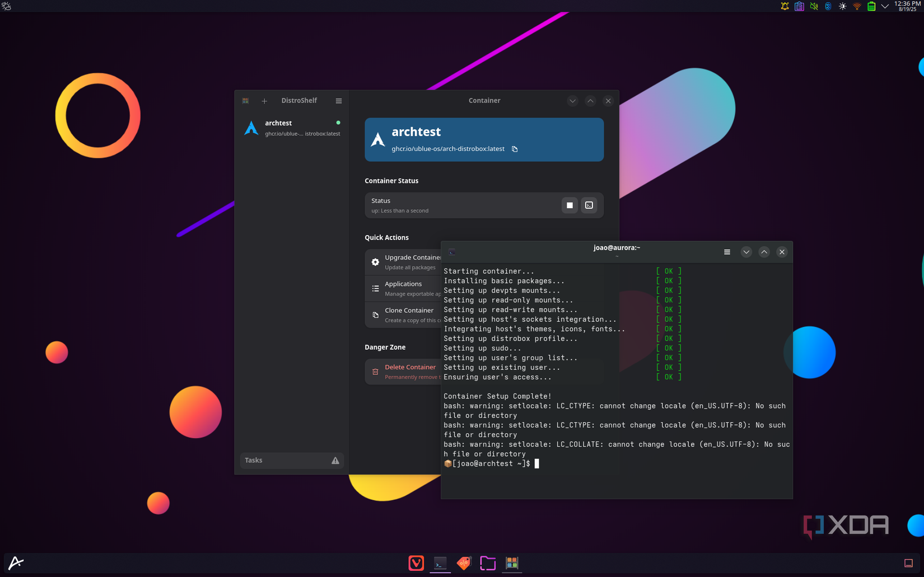Click the Delete Container trash icon
The width and height of the screenshot is (924, 577).
point(375,371)
